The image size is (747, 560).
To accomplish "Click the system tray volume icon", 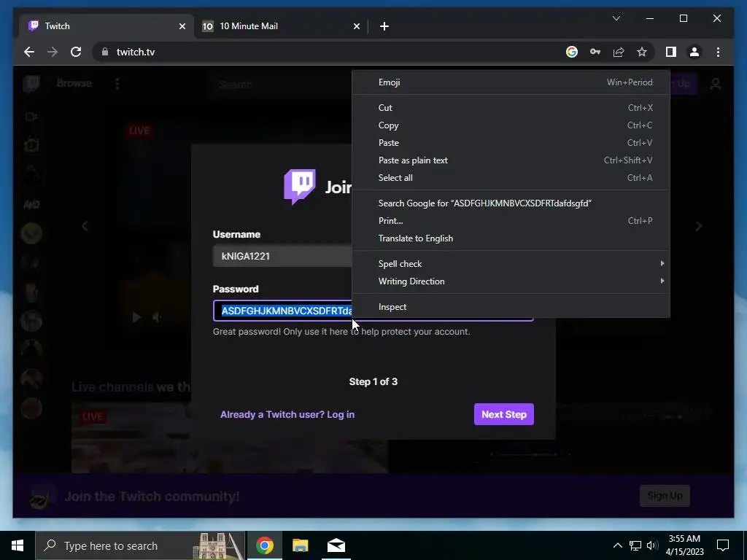I will click(652, 545).
